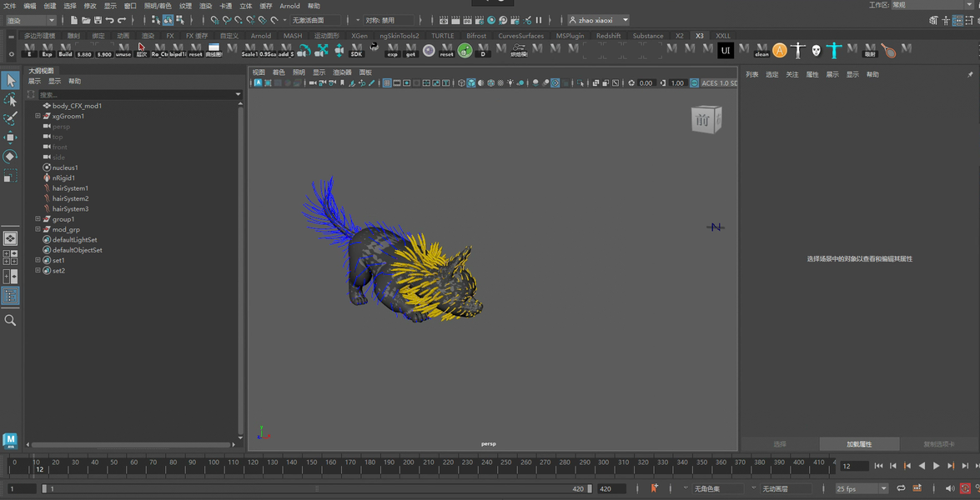Open the 文件 menu
980x500 pixels.
(x=10, y=6)
